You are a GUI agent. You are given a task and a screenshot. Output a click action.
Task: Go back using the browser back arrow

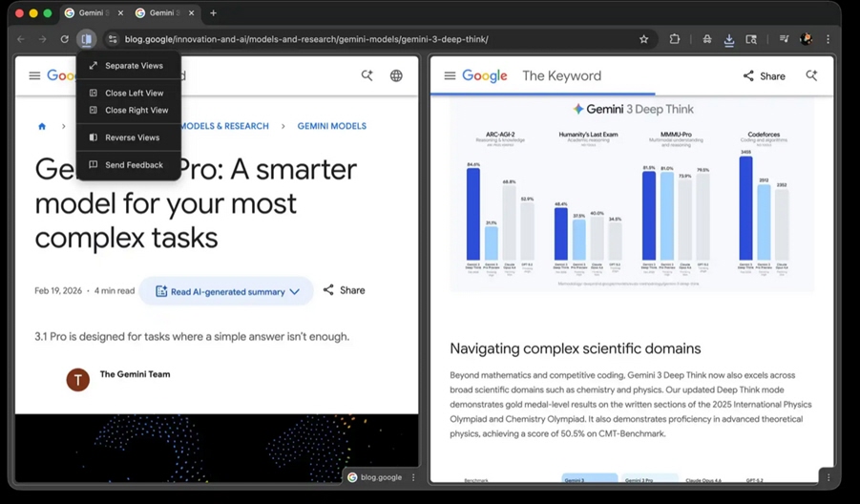pyautogui.click(x=21, y=39)
